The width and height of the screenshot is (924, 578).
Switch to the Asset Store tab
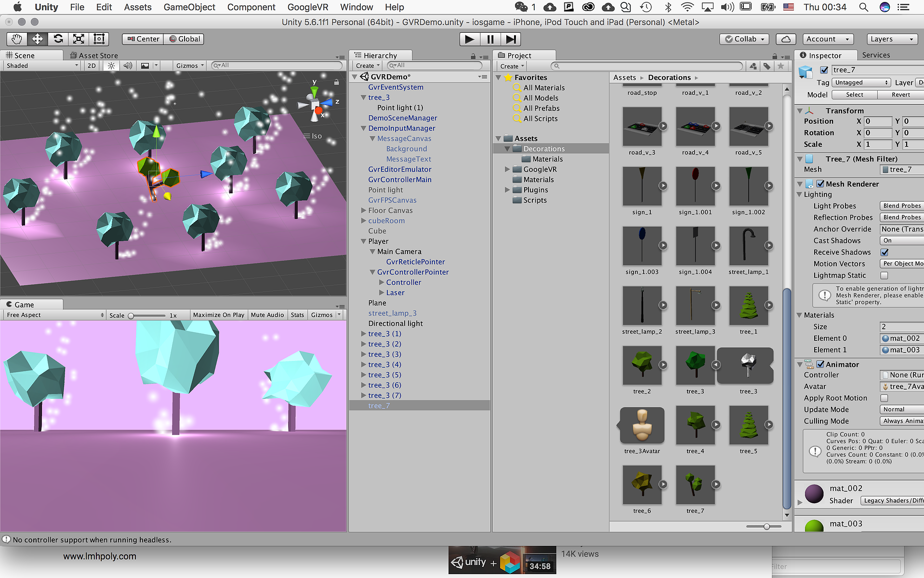click(94, 55)
